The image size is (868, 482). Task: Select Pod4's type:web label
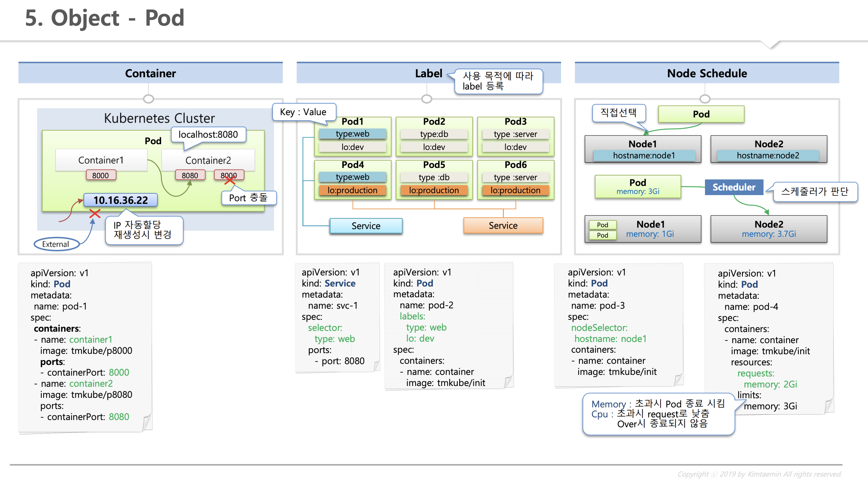tap(352, 177)
